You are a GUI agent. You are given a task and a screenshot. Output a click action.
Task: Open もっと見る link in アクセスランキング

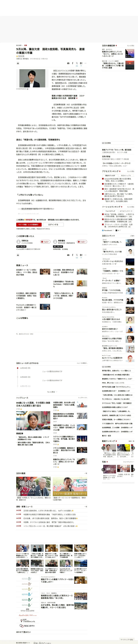click(x=131, y=171)
